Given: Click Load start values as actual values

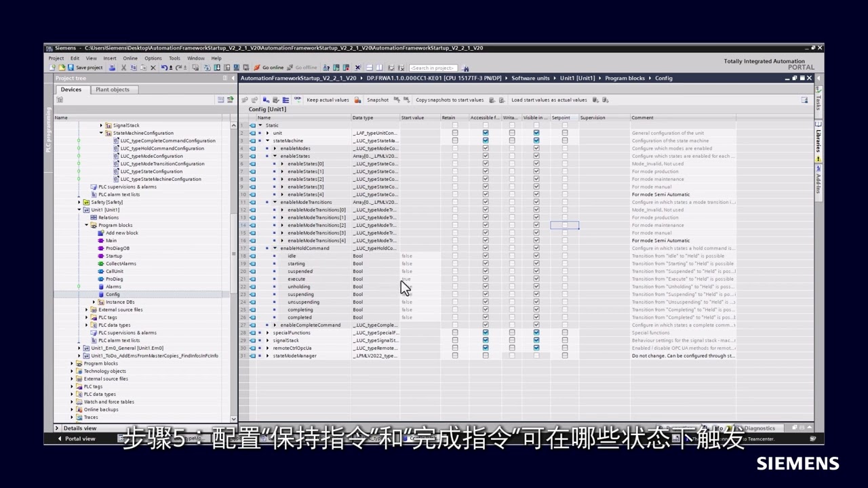Looking at the screenshot, I should [x=549, y=100].
